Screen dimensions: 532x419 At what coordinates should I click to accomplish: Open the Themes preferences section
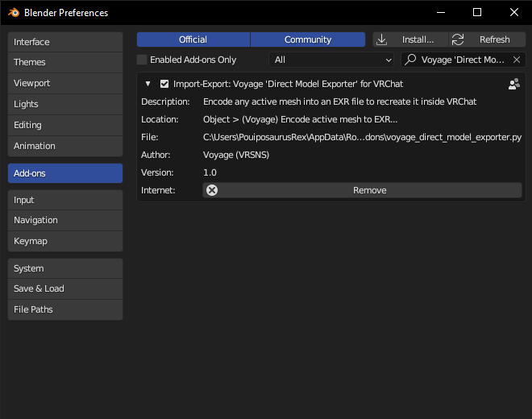point(65,62)
